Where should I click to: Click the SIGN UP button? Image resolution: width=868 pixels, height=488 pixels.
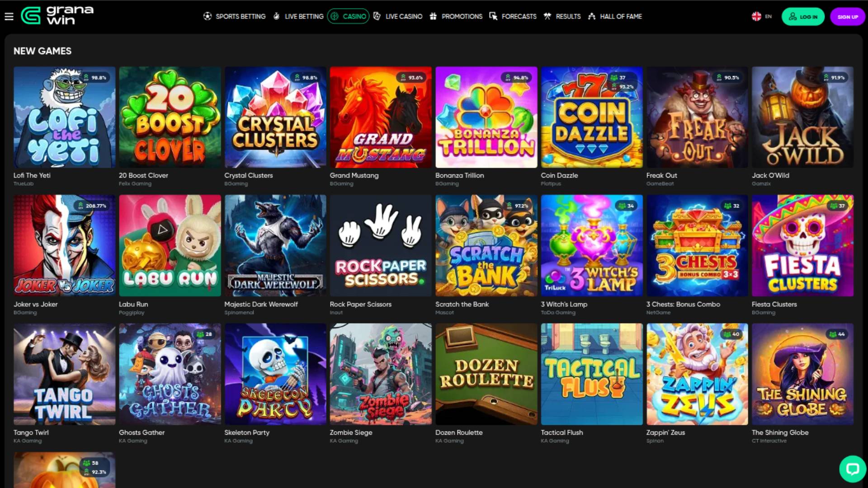pos(847,17)
